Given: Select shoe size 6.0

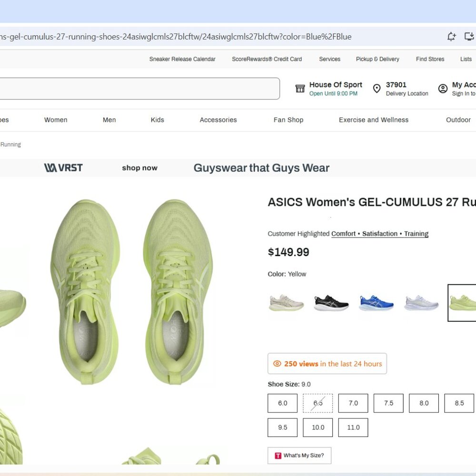Looking at the screenshot, I should pyautogui.click(x=282, y=403).
